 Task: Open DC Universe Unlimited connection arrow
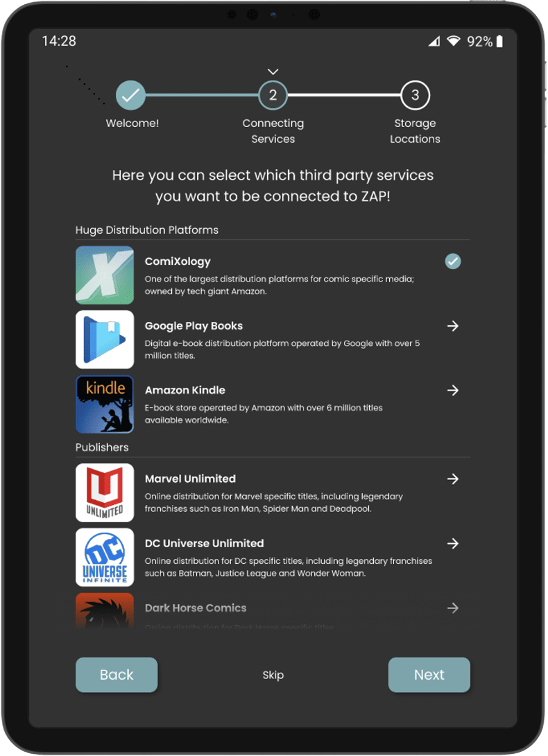coord(452,543)
